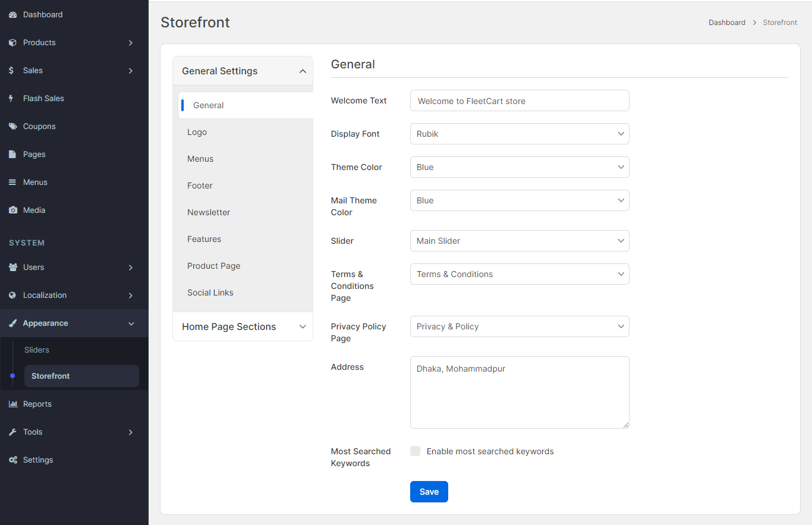The width and height of the screenshot is (812, 525).
Task: Click the Reports bar chart icon
Action: [x=12, y=404]
